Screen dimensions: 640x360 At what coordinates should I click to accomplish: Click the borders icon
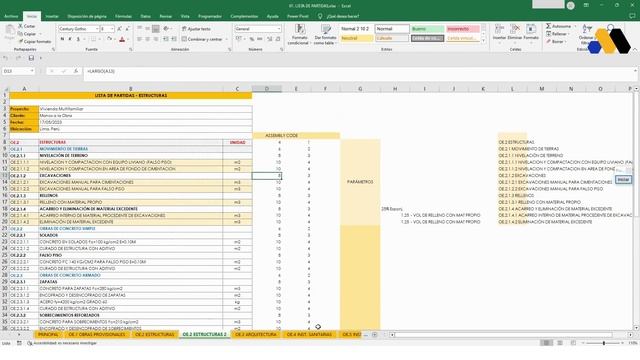coord(93,39)
